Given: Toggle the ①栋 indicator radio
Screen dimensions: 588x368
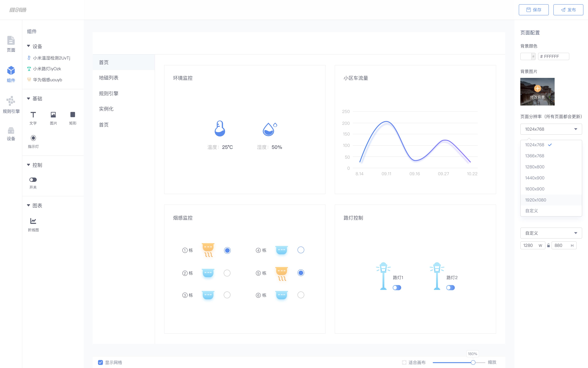Looking at the screenshot, I should point(227,250).
